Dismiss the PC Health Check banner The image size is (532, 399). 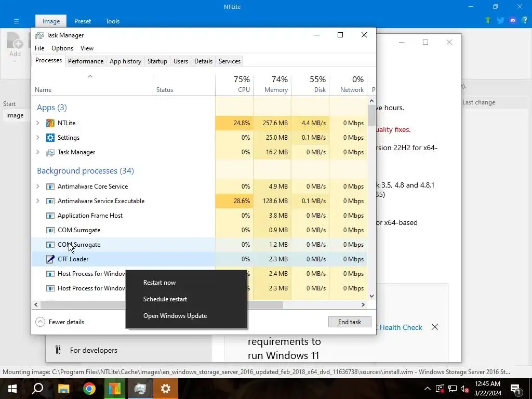coord(435,327)
